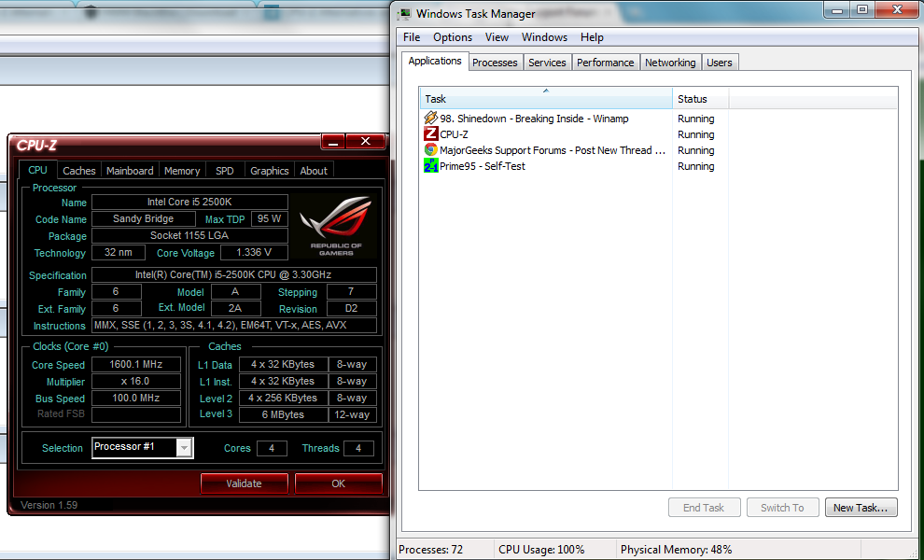Viewport: 924px width, 560px height.
Task: Click the Physical Memory: 48% status entry
Action: pos(676,550)
